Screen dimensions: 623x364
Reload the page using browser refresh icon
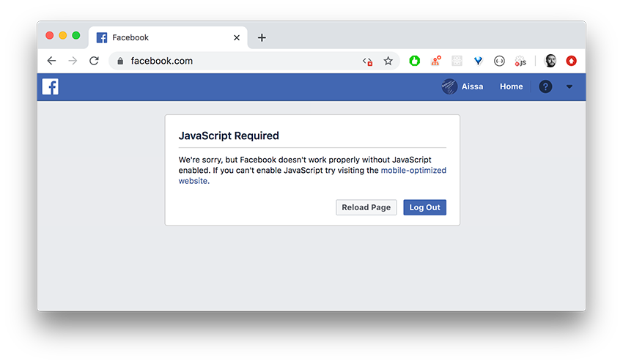tap(94, 61)
